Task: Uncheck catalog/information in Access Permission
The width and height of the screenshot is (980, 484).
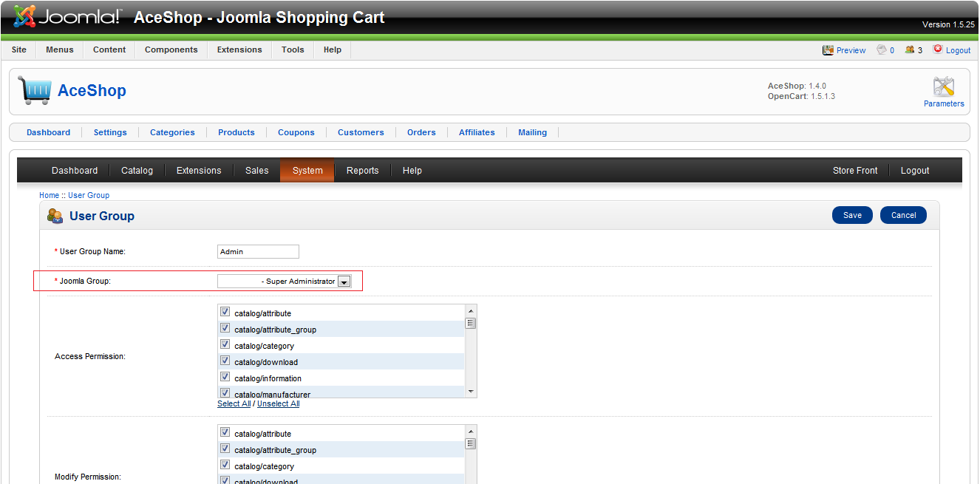Action: tap(225, 377)
